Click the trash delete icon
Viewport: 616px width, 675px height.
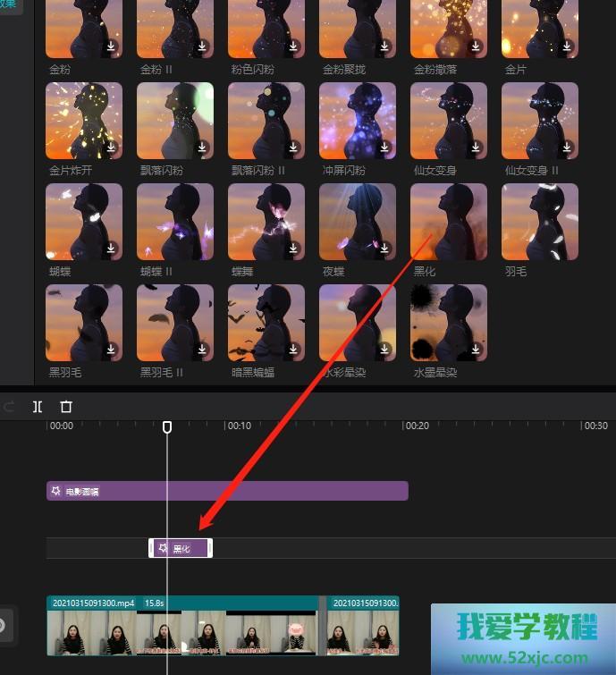[66, 406]
